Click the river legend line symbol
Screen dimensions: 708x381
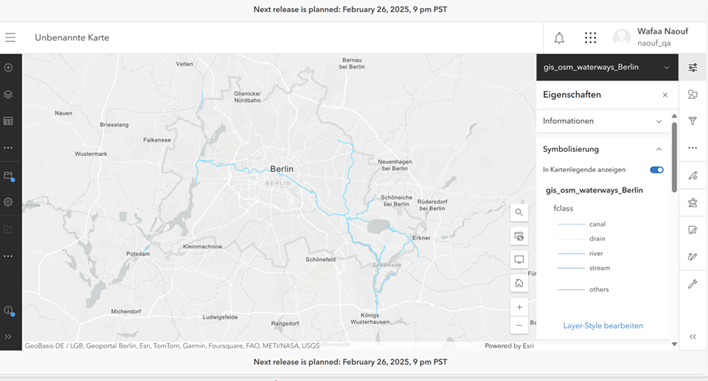click(571, 254)
